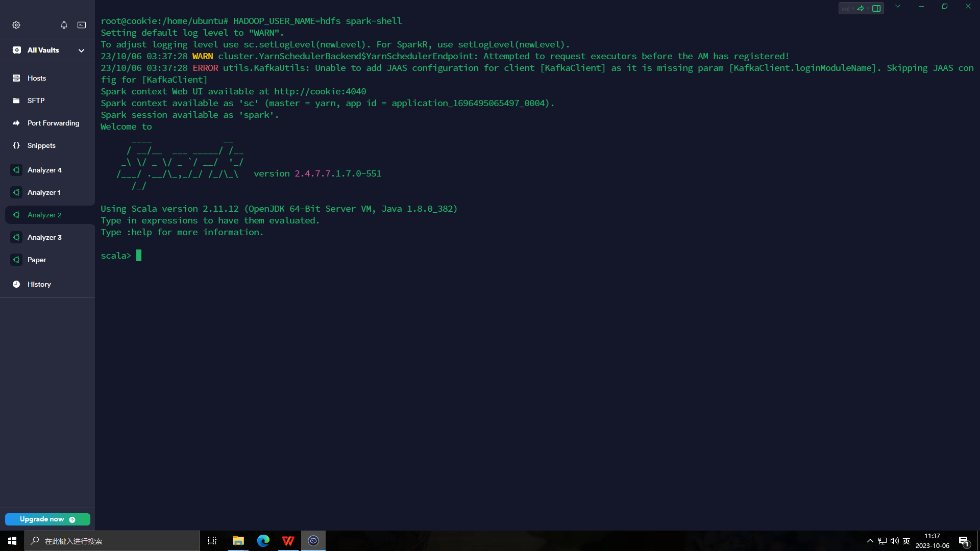Switch to the Paper session
Viewport: 980px width, 551px height.
[47, 260]
